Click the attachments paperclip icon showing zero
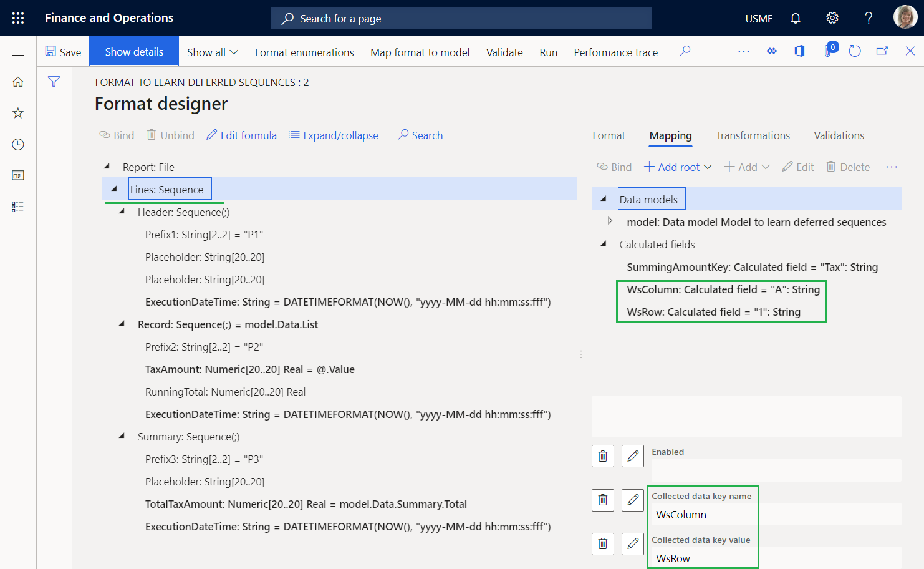The image size is (924, 569). [826, 51]
